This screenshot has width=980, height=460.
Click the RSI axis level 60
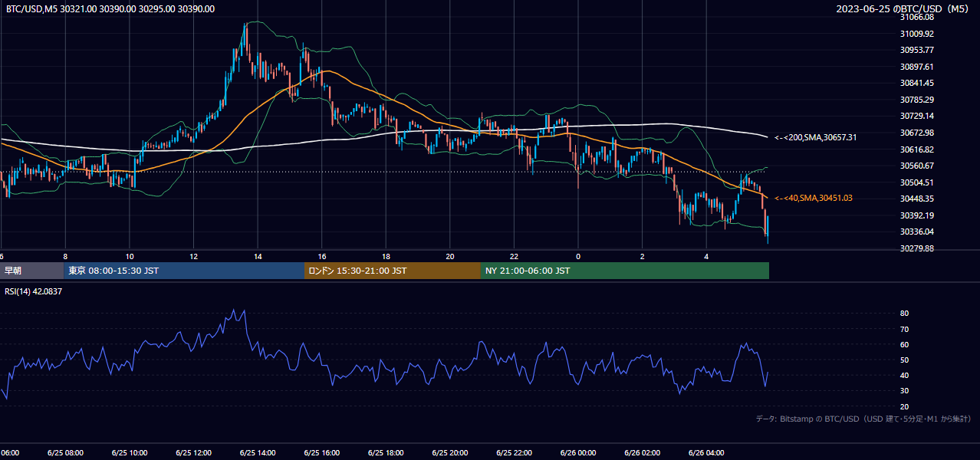[x=904, y=344]
